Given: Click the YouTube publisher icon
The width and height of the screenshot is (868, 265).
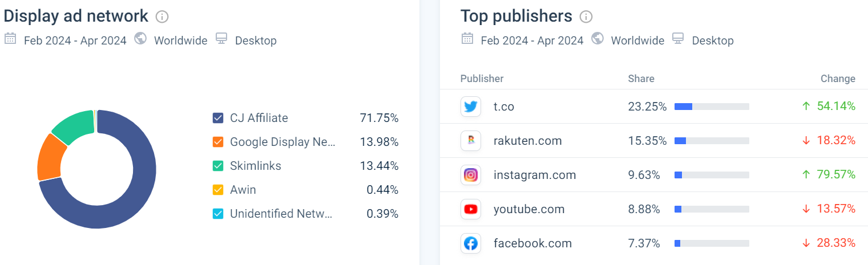Looking at the screenshot, I should click(471, 209).
